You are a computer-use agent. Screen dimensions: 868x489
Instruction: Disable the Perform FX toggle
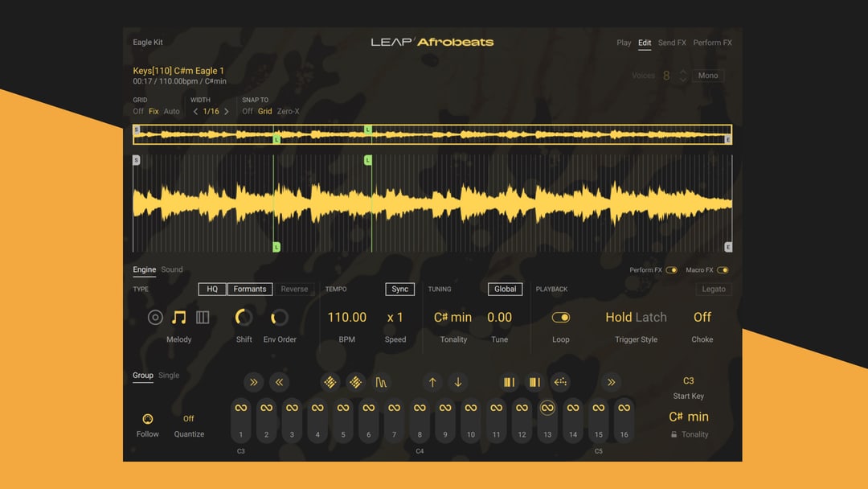pyautogui.click(x=671, y=270)
